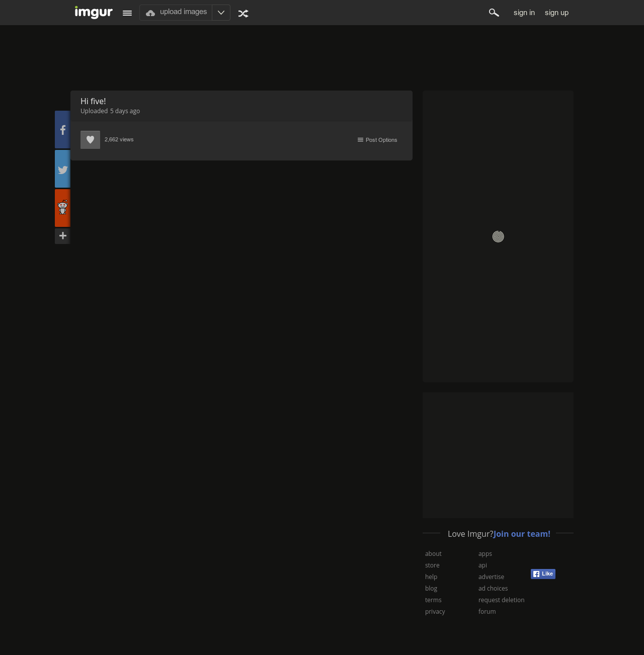The height and width of the screenshot is (655, 644).
Task: Show more sharing options plus icon
Action: [62, 236]
